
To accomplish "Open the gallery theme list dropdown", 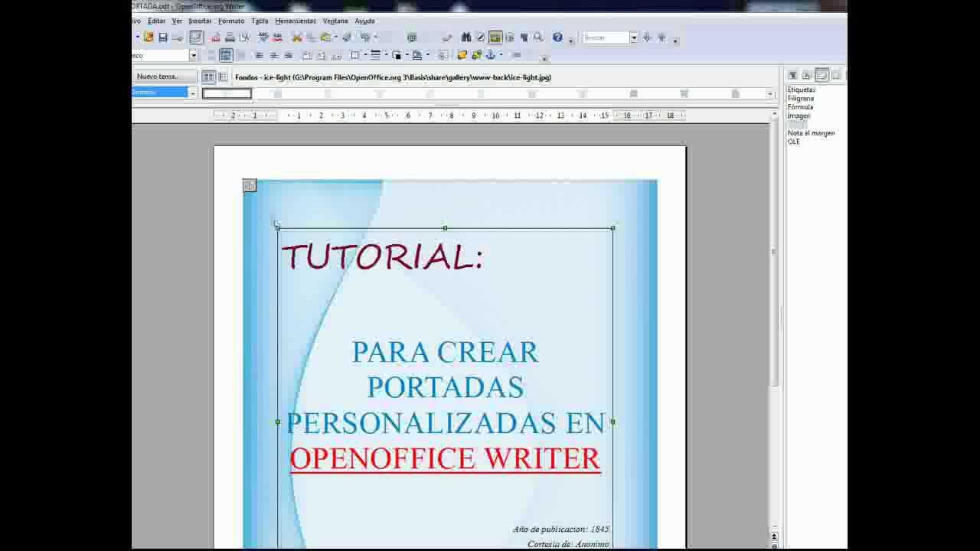I will (x=193, y=93).
